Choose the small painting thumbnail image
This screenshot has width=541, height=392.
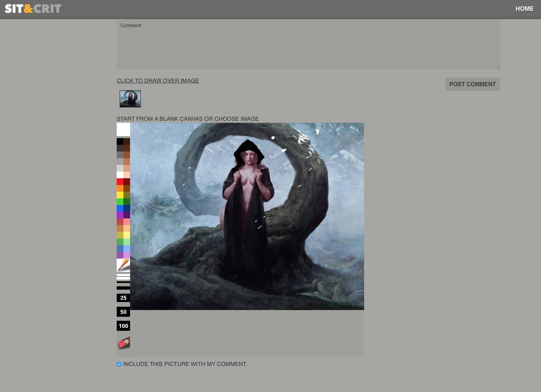[130, 99]
